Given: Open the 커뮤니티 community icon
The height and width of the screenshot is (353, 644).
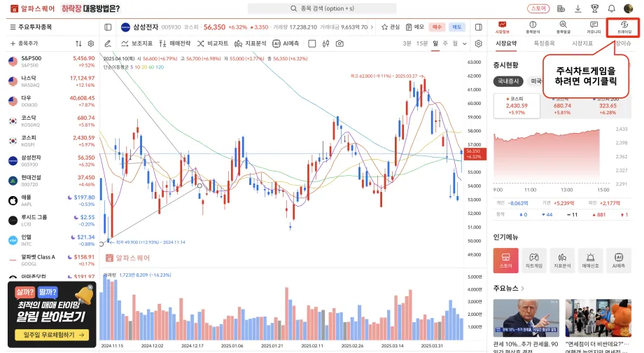Looking at the screenshot, I should tap(594, 27).
